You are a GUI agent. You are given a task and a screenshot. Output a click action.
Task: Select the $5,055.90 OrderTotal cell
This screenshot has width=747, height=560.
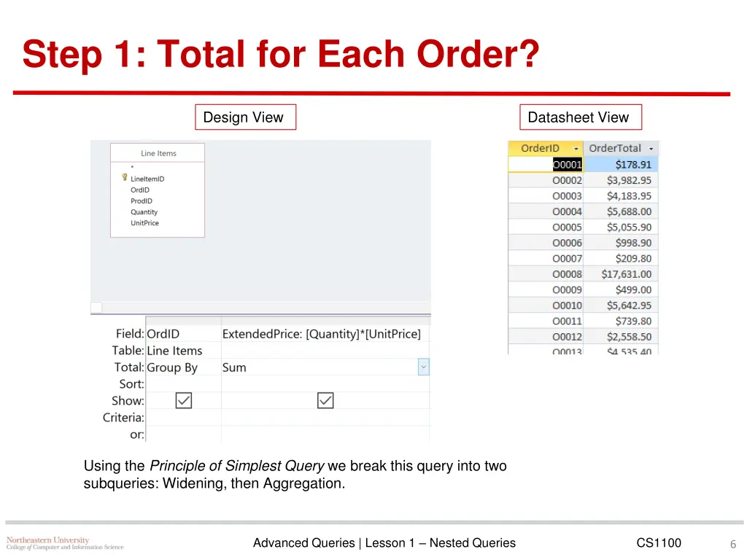tap(622, 227)
